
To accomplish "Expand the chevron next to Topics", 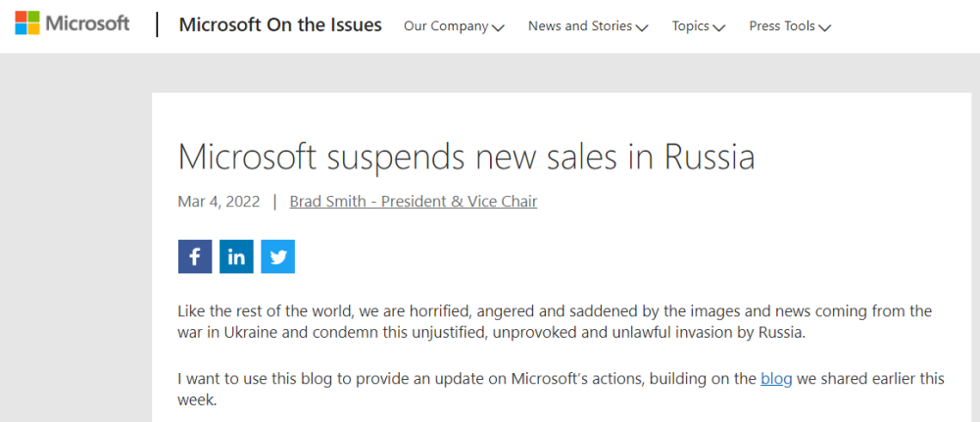I will click(x=719, y=28).
